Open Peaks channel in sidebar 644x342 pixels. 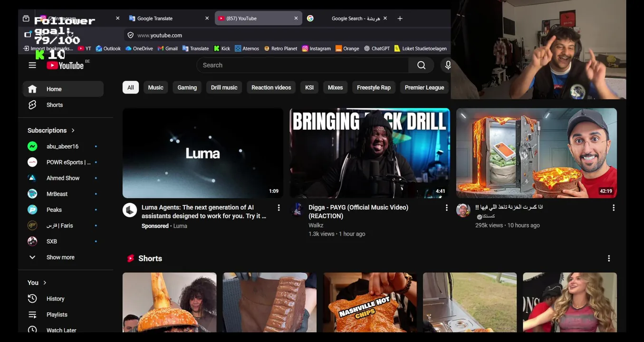(x=63, y=209)
